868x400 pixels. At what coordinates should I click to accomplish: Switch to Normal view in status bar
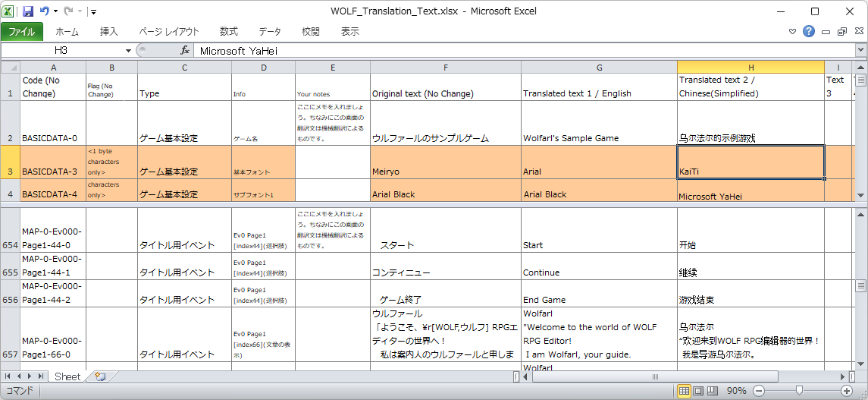pyautogui.click(x=685, y=391)
